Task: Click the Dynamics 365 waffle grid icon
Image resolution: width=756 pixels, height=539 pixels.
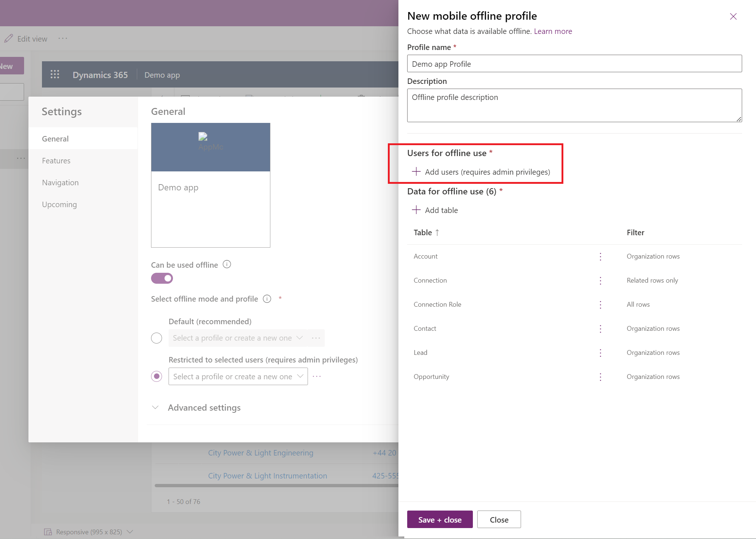Action: (57, 75)
